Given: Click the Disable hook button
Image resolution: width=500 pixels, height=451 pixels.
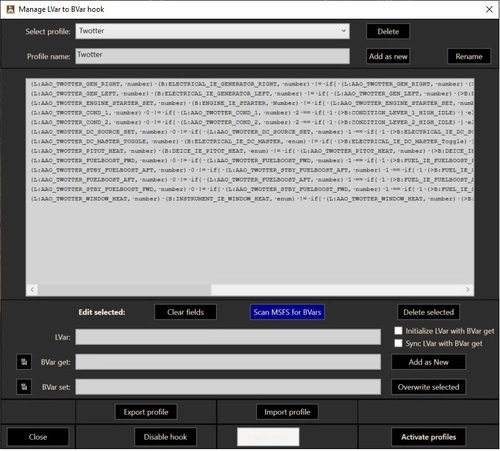Looking at the screenshot, I should coord(165,437).
